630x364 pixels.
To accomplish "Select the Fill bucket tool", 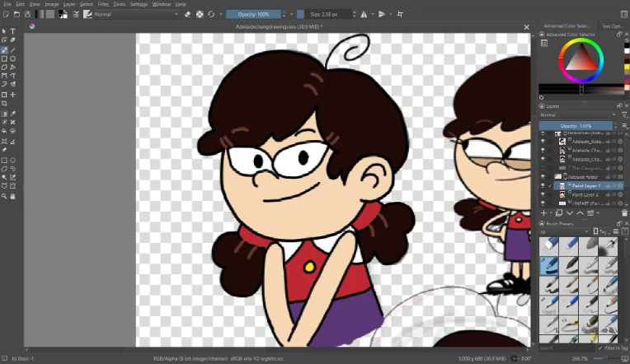I will pyautogui.click(x=4, y=131).
